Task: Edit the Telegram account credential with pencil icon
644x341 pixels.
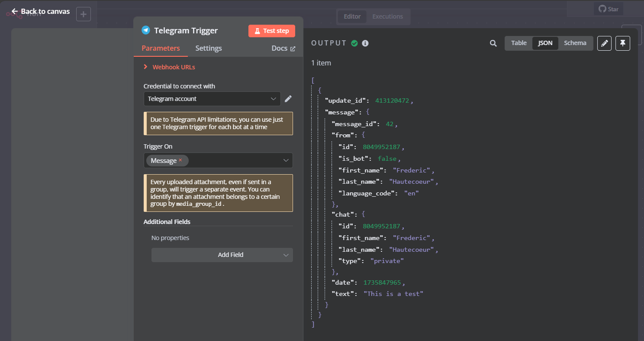Action: pos(288,99)
